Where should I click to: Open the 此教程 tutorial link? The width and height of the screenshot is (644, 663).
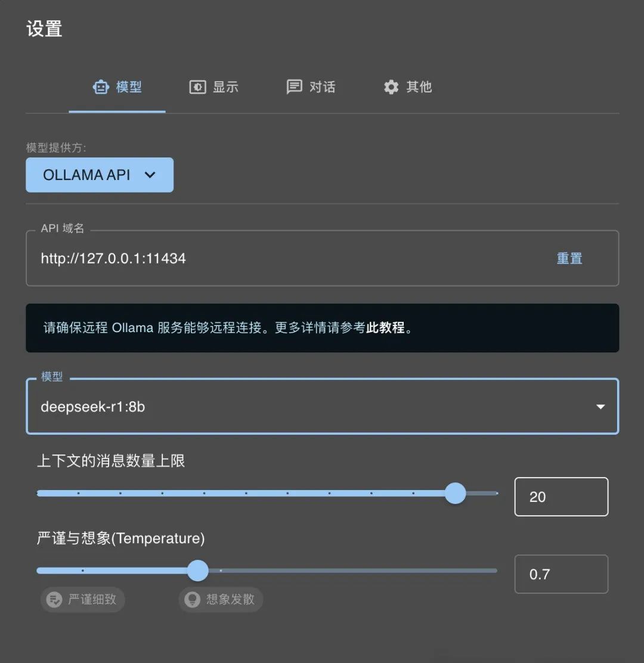(385, 328)
